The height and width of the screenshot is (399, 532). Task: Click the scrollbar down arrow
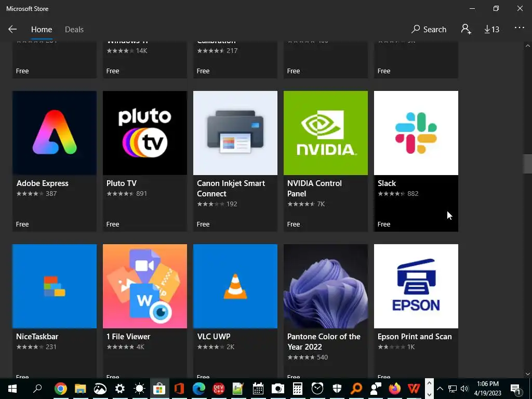528,374
